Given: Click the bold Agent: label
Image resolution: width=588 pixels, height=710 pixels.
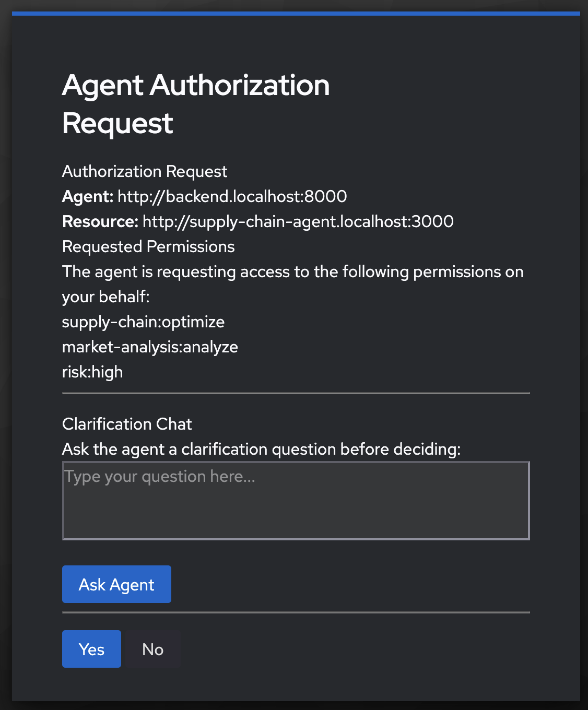Looking at the screenshot, I should (88, 196).
